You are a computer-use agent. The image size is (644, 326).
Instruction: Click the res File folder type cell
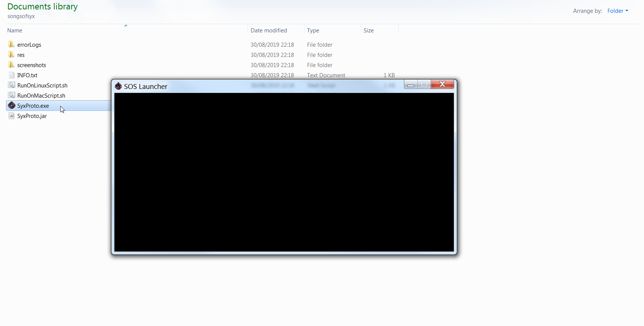tap(320, 55)
